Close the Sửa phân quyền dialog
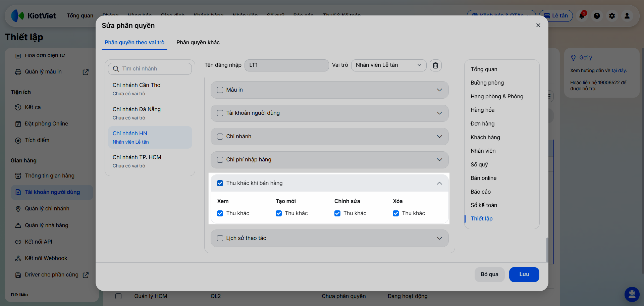 [x=538, y=25]
